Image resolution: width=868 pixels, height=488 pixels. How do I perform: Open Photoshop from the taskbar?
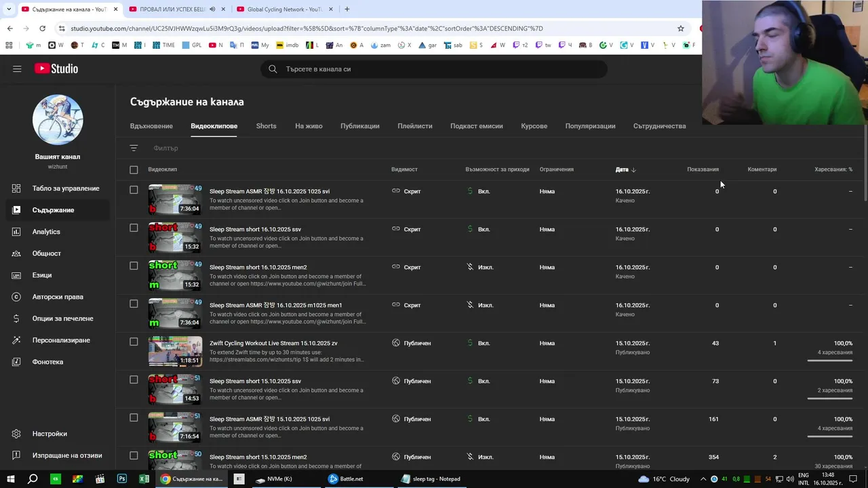click(x=122, y=479)
